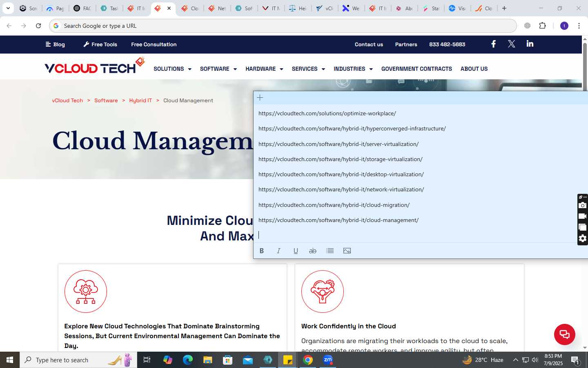Click the server-virtualization URL in note

pos(339,144)
